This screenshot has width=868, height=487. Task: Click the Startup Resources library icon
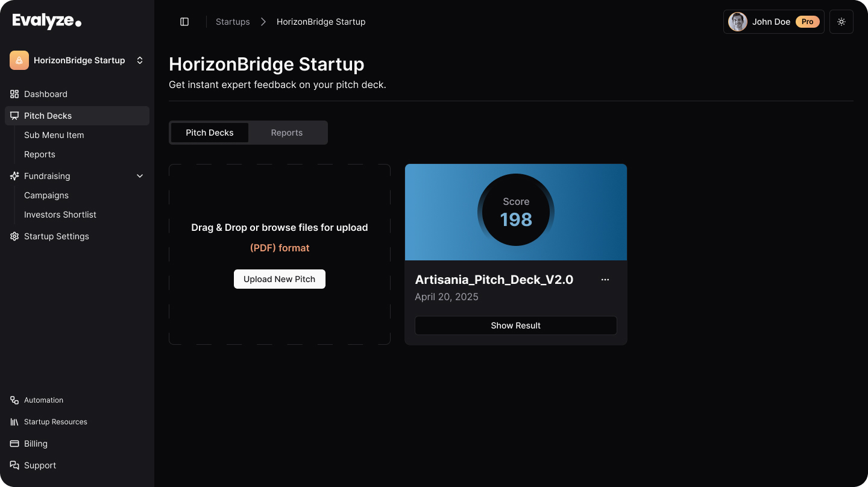[x=14, y=422]
